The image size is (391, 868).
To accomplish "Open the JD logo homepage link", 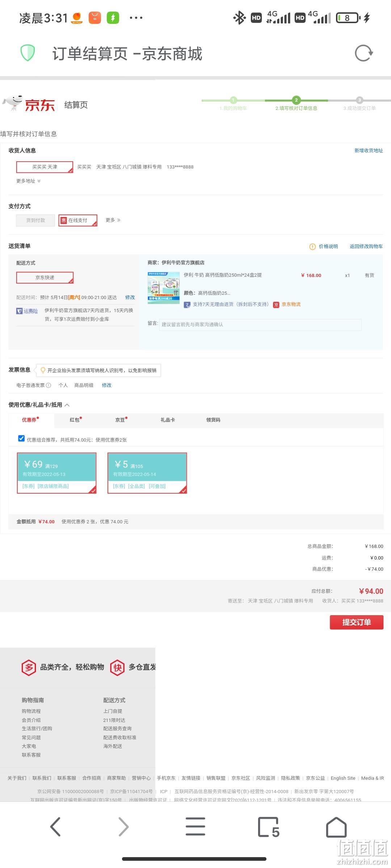I will click(x=29, y=104).
